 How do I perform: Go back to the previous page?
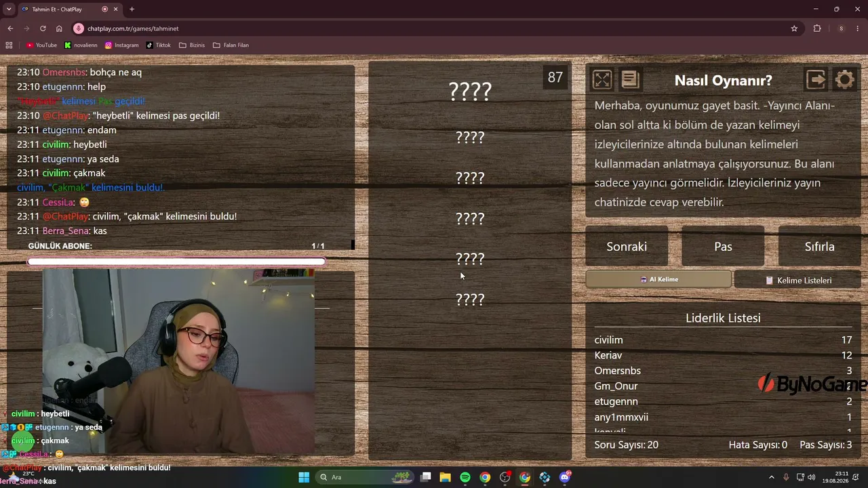pos(10,28)
